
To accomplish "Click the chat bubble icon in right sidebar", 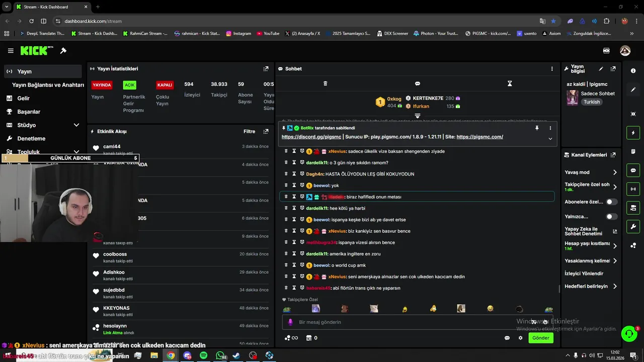I will pyautogui.click(x=633, y=170).
